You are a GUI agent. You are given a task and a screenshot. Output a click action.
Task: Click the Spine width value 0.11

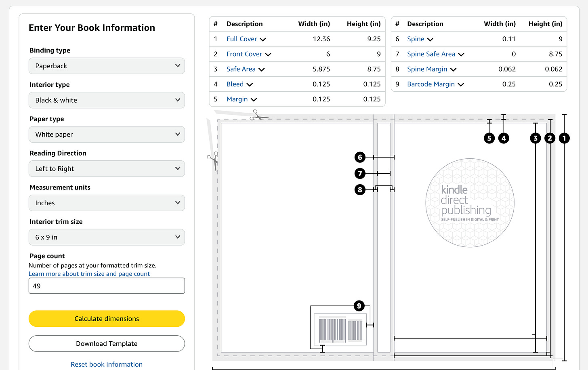509,39
